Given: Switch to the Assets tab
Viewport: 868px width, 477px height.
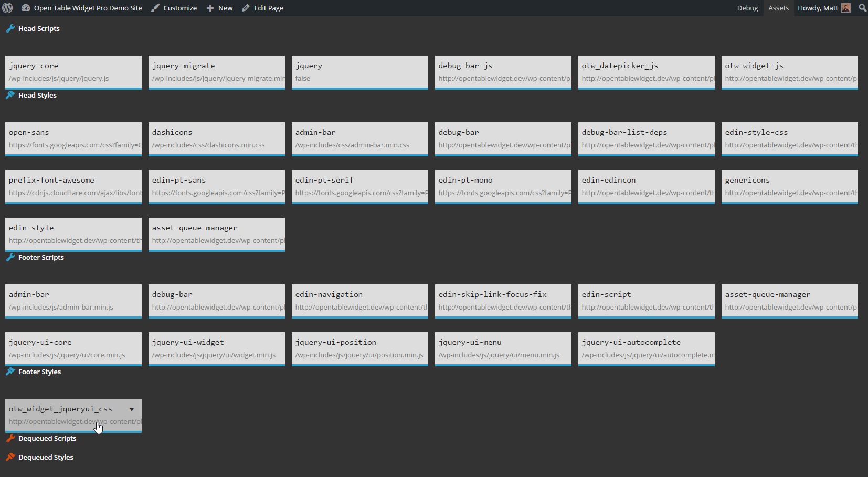Looking at the screenshot, I should click(x=778, y=8).
